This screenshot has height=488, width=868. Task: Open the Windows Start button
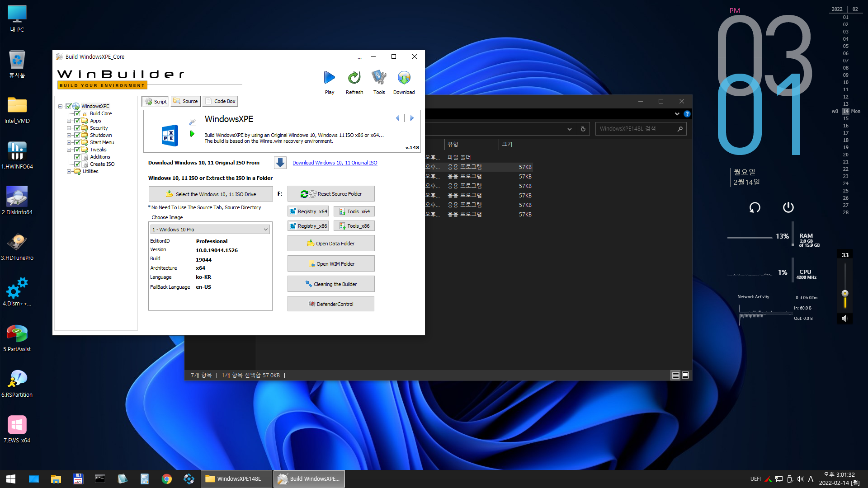[x=11, y=479]
